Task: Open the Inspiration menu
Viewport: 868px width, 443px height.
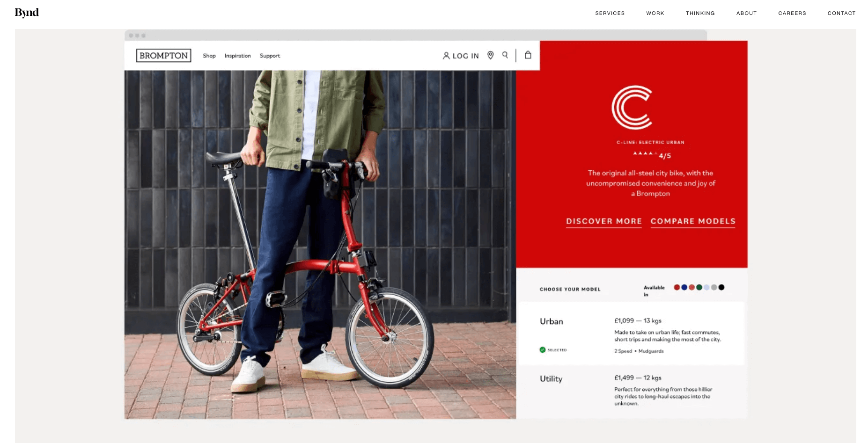Action: tap(237, 56)
